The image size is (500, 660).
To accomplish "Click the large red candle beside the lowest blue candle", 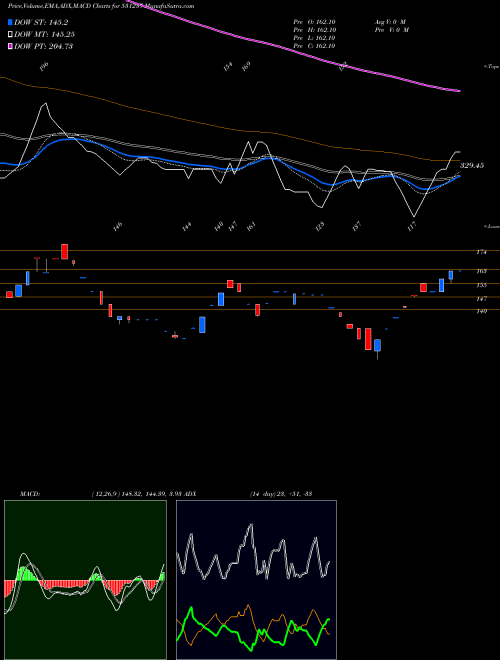I will point(368,339).
